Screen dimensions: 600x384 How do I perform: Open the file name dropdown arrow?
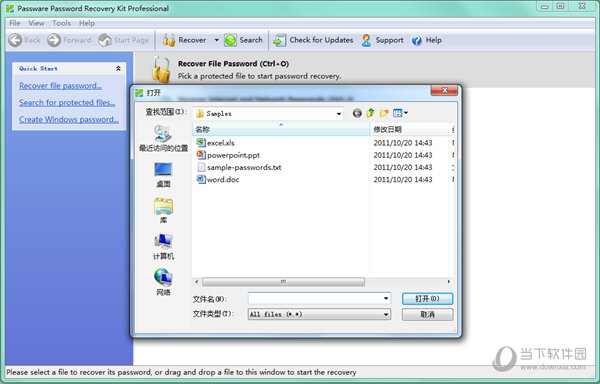386,298
